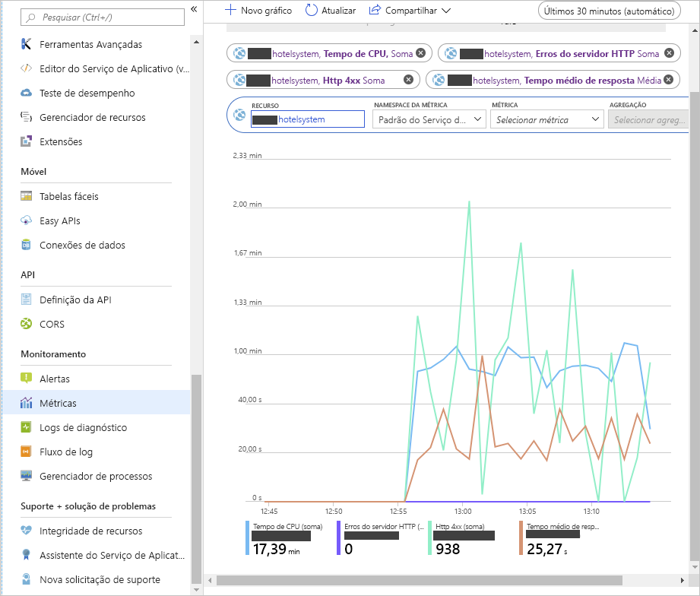Image resolution: width=700 pixels, height=596 pixels.
Task: Click the Definição da API icon
Action: point(27,300)
